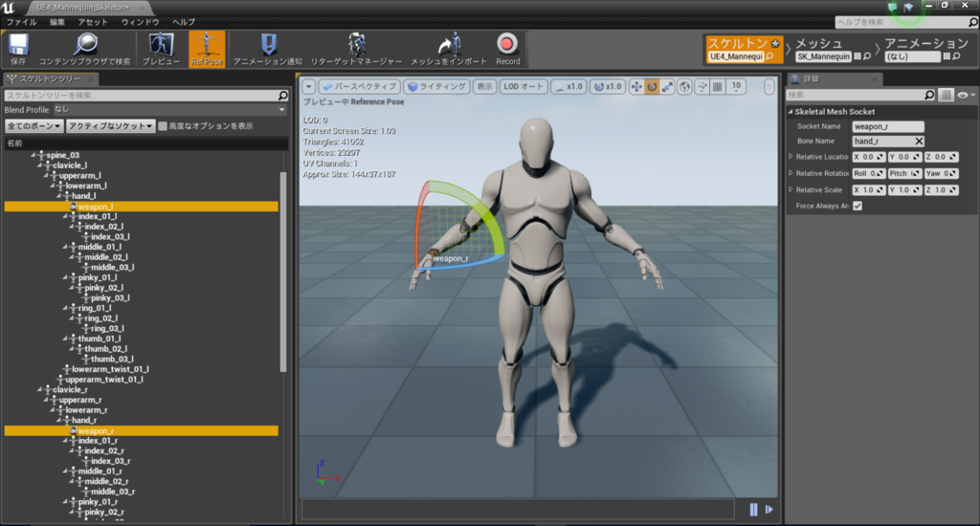Open the 全てのボーン bone filter dropdown
The height and width of the screenshot is (526, 980).
[33, 125]
